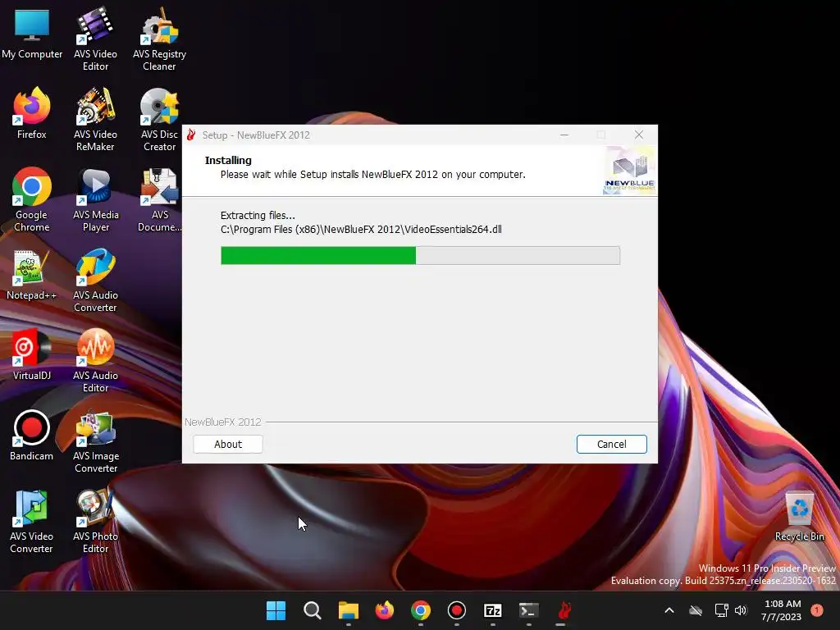Click the Firefox desktop shortcut
Viewport: 840px width, 630px height.
32,113
